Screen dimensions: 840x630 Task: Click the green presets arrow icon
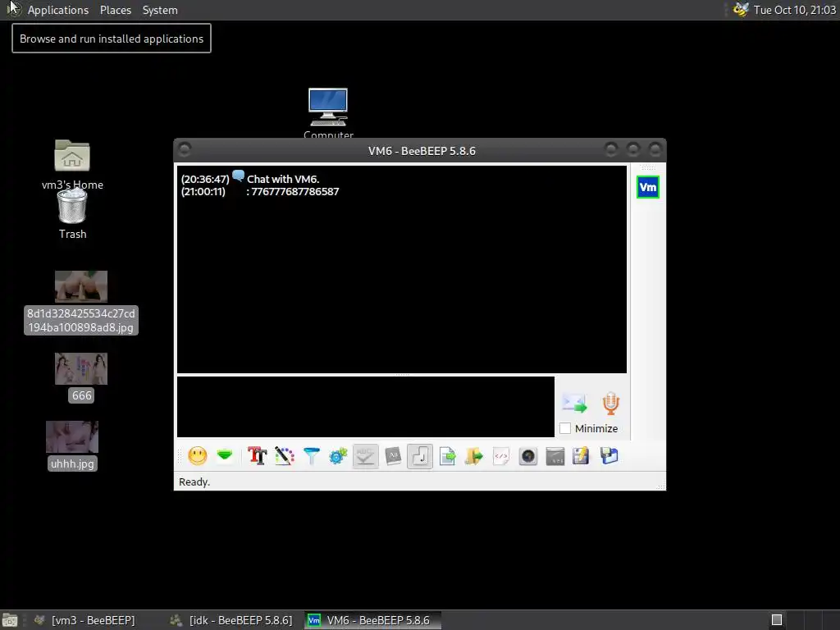coord(225,455)
